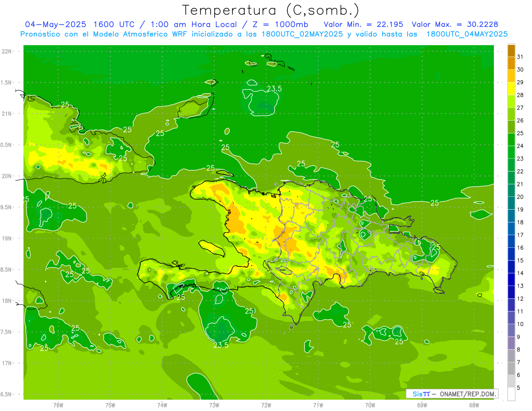This screenshot has height=411, width=532.
Task: Pick the colorbar swatch between 28 and 29
Action: click(511, 89)
